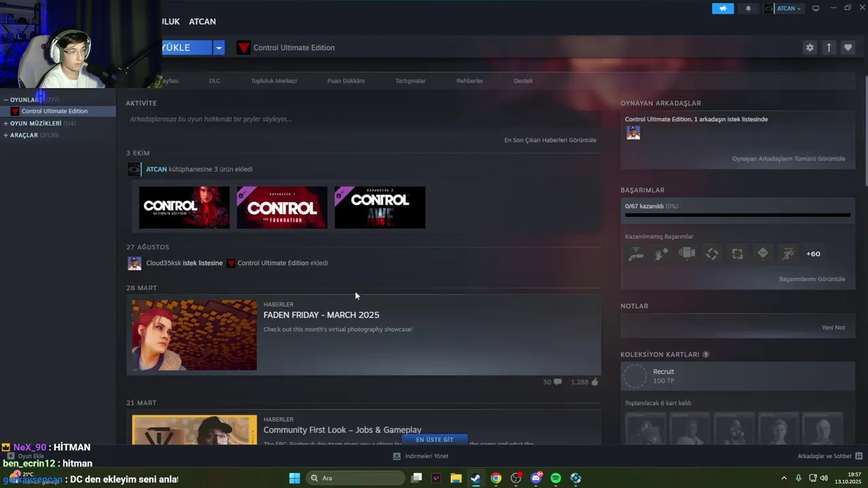Click the thumbs-up icon on Faden Friday post

point(595,382)
